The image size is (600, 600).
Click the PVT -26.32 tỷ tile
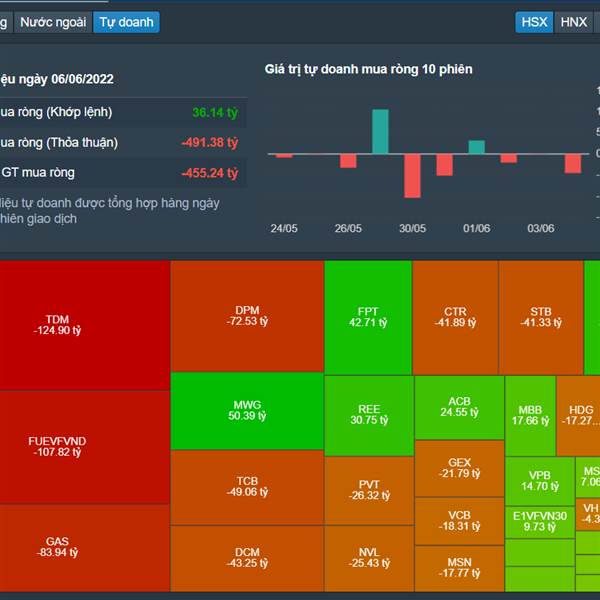(369, 490)
